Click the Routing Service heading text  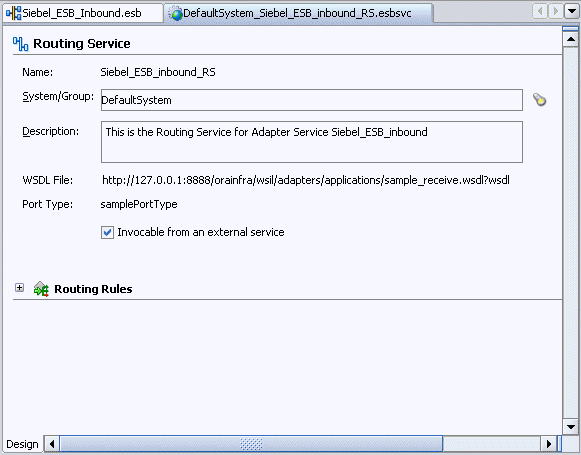(82, 44)
